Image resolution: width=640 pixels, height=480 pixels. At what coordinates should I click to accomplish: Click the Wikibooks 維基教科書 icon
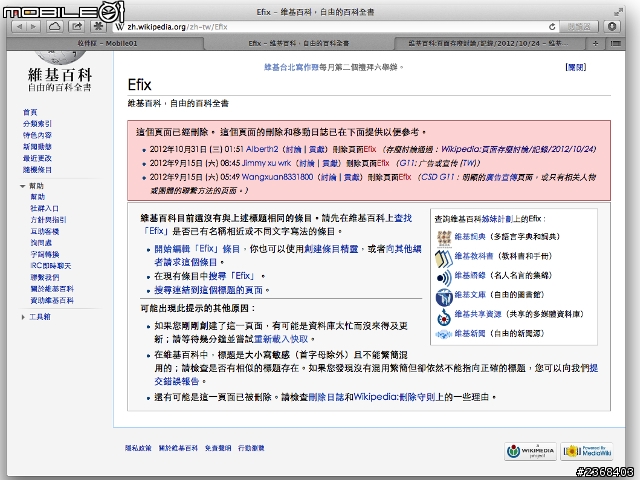[x=444, y=258]
